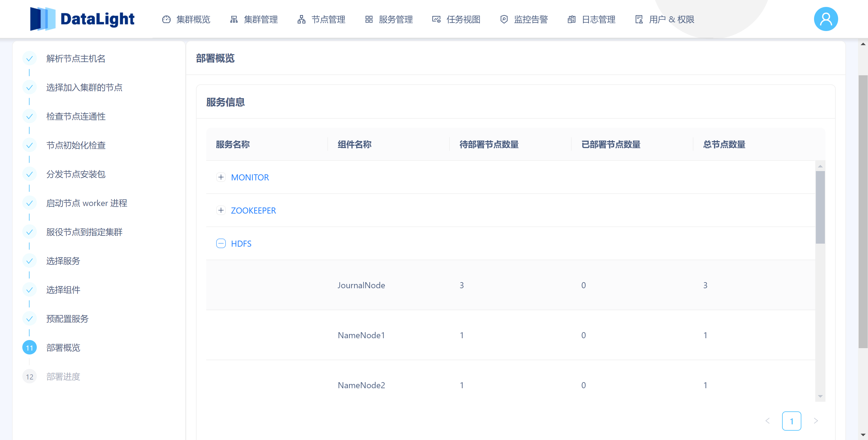Open the 用户 & 权限 menu
This screenshot has height=440, width=868.
point(665,20)
